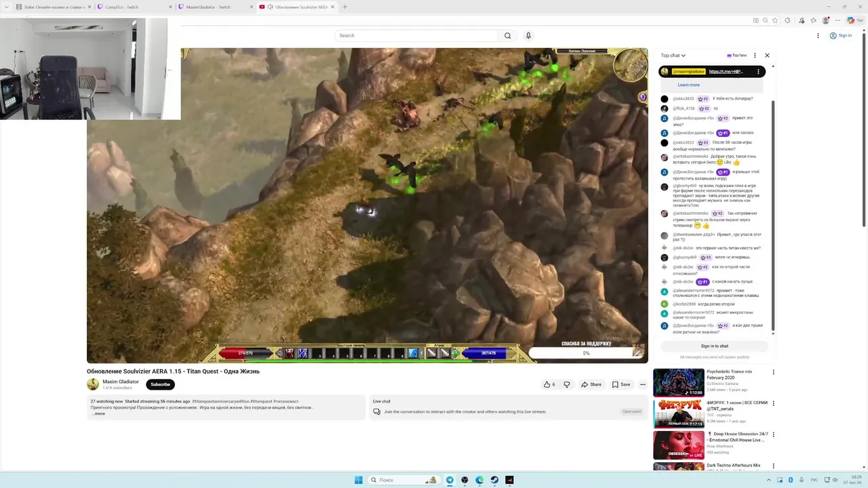
Task: Open Microsoft Edge from the taskbar
Action: coord(479,480)
